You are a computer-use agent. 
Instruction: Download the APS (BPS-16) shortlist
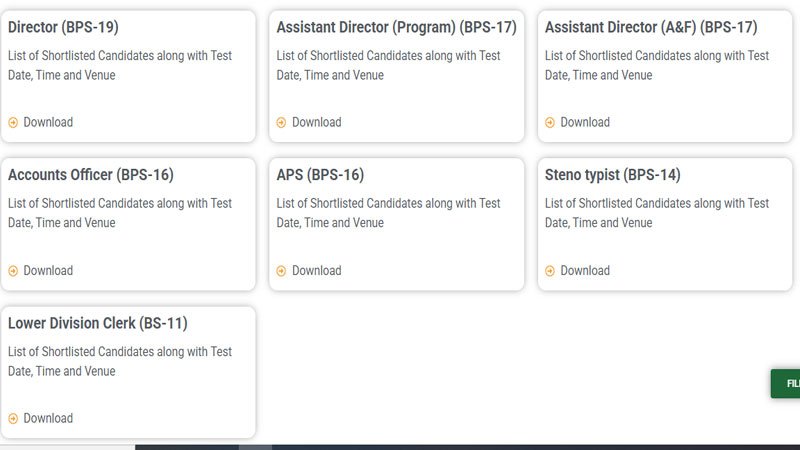(x=316, y=271)
